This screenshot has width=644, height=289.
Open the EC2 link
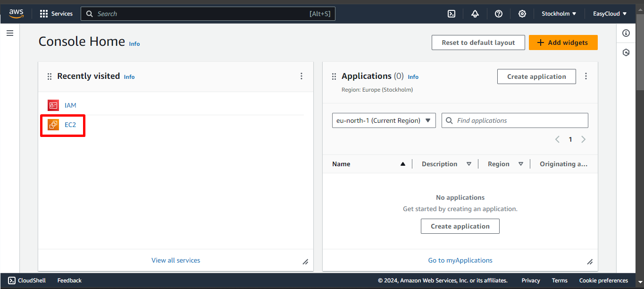click(70, 125)
